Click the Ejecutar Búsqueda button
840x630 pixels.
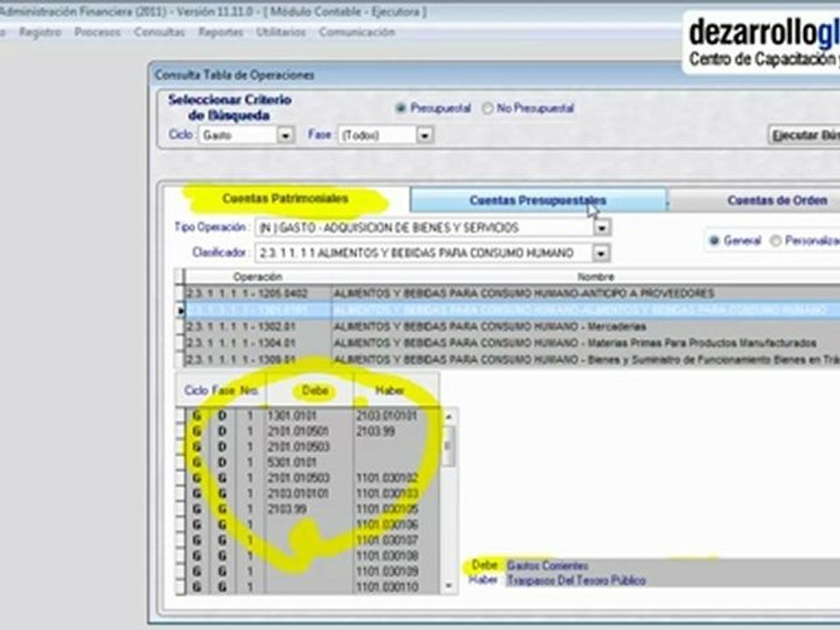[804, 136]
